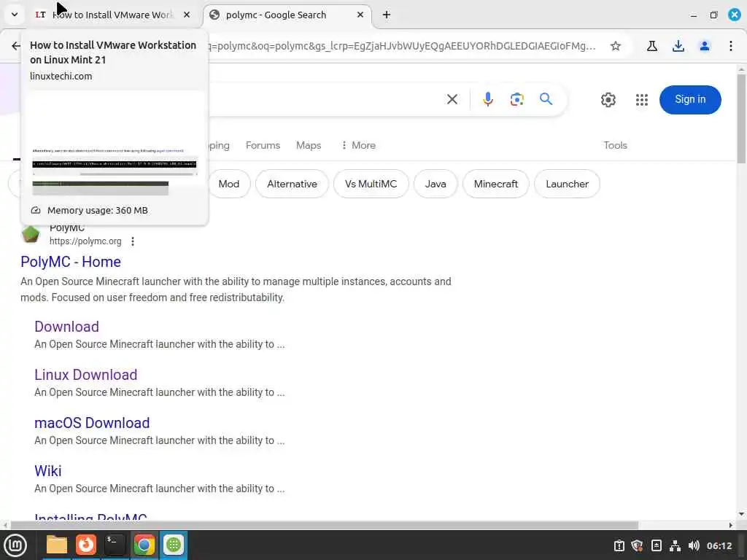Click the VMware tab preview thumbnail
This screenshot has height=560, width=747.
(x=115, y=144)
